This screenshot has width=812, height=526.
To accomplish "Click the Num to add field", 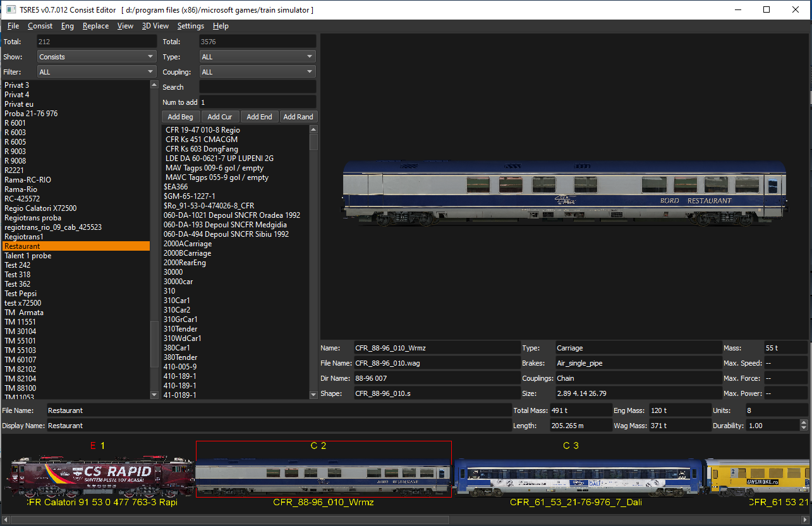I will (258, 102).
